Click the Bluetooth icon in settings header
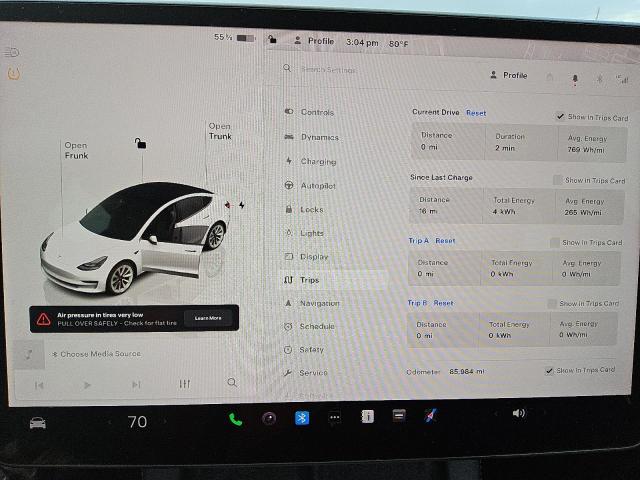Viewport: 640px width, 480px height. pyautogui.click(x=600, y=79)
